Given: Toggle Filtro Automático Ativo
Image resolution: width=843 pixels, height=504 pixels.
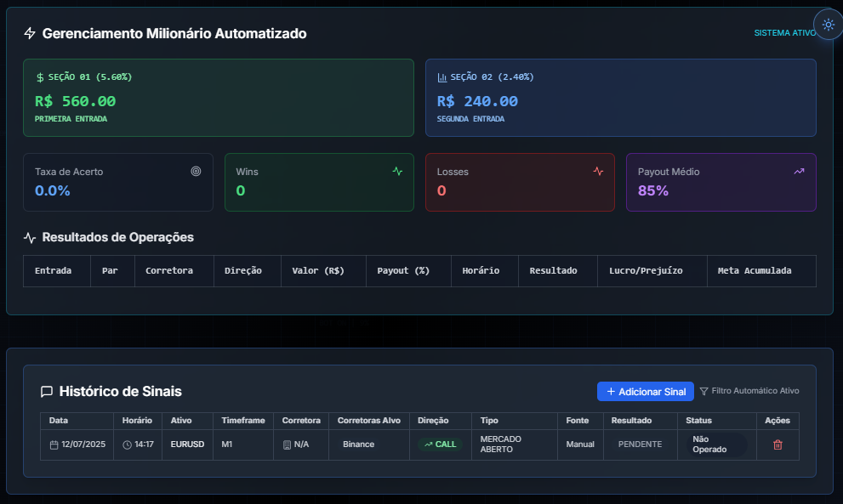Looking at the screenshot, I should 749,391.
